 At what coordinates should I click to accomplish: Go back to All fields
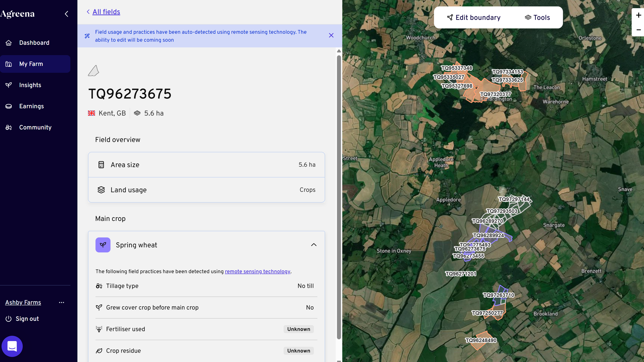click(x=106, y=12)
